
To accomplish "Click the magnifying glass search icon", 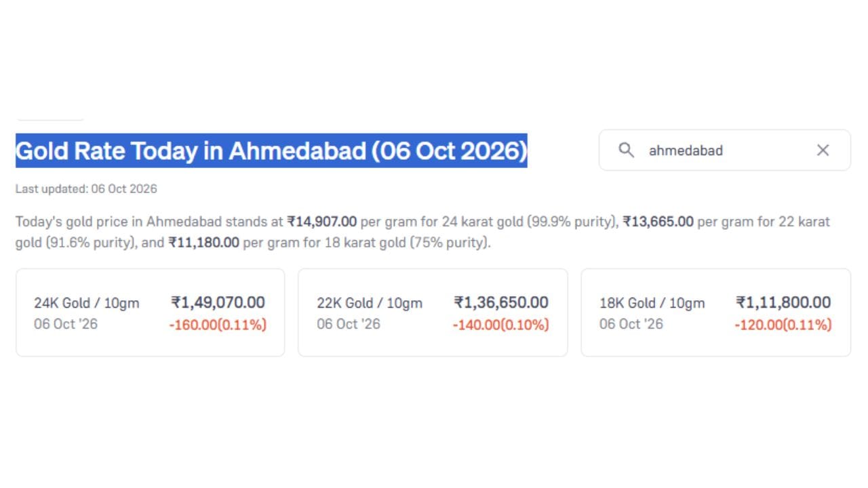I will 627,150.
